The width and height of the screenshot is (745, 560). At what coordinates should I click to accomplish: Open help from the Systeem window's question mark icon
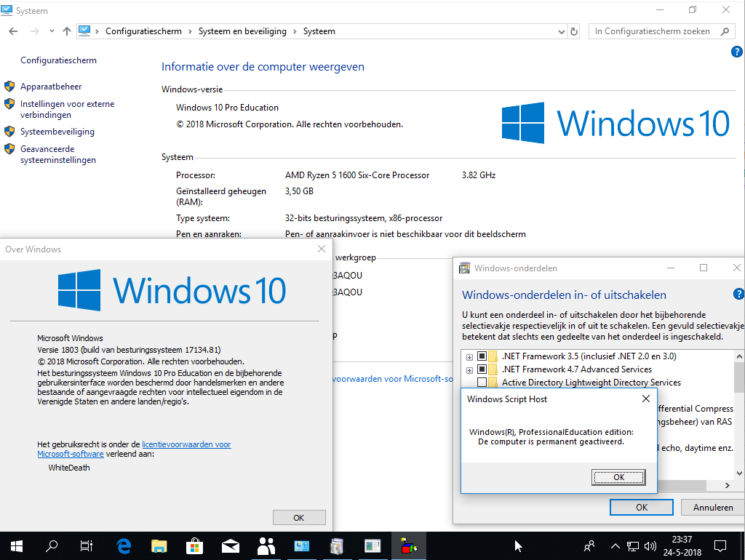pos(736,52)
